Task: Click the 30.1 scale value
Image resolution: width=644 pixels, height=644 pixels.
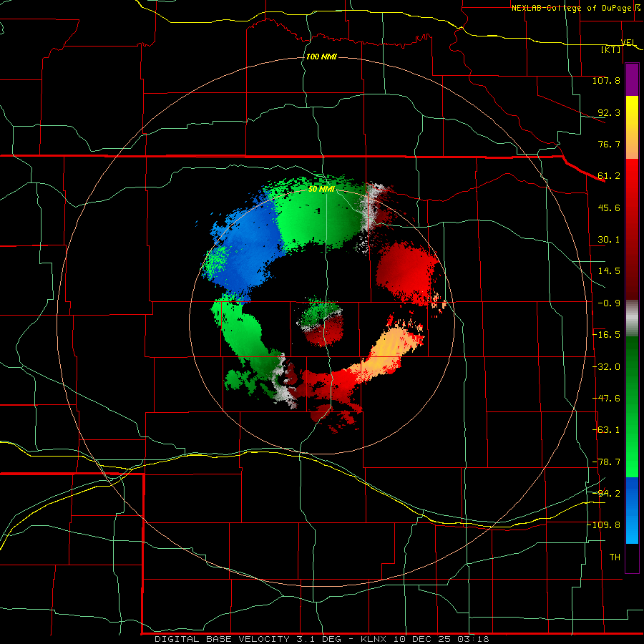Action: pyautogui.click(x=609, y=240)
